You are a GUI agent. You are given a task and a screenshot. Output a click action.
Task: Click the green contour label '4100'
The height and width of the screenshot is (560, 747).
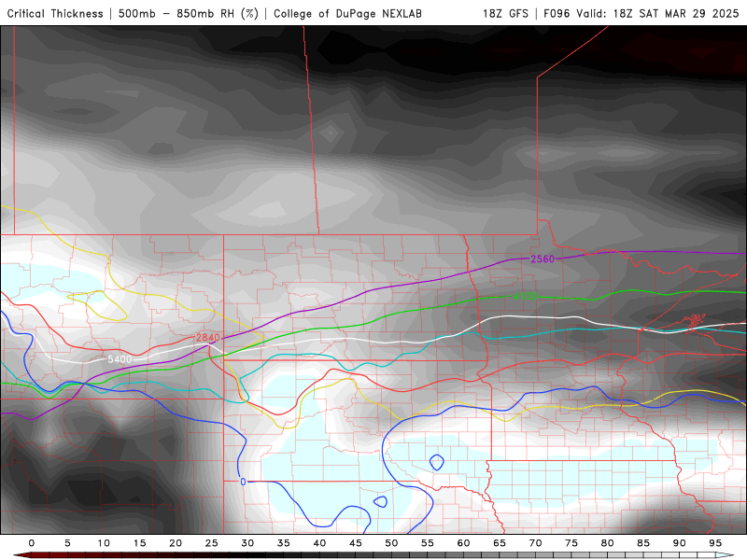525,296
